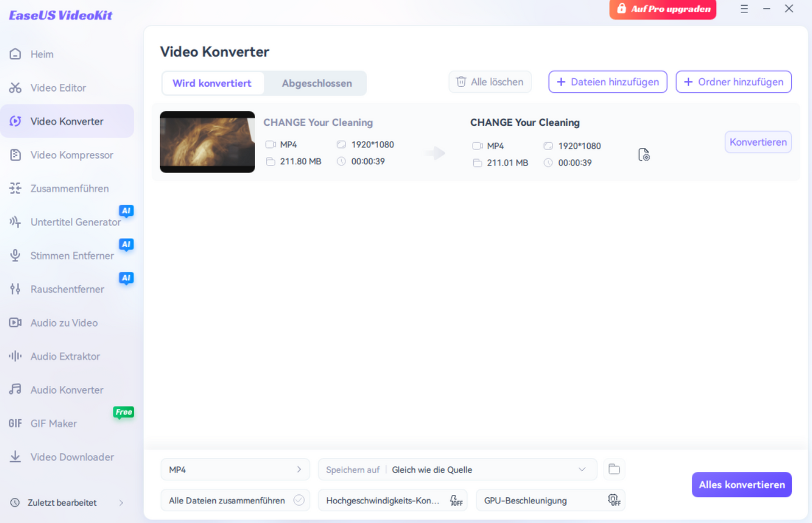
Task: Expand the Zuletzt bearbeitet list
Action: [121, 503]
